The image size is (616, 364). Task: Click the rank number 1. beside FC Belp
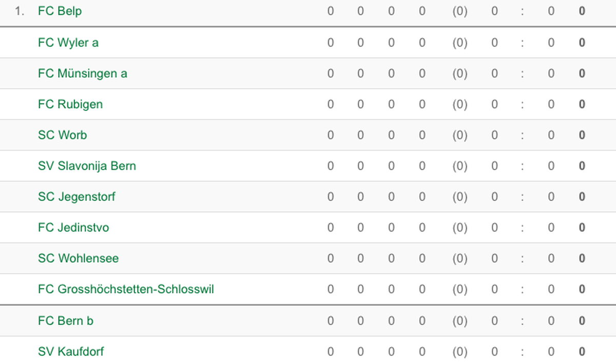click(x=20, y=11)
